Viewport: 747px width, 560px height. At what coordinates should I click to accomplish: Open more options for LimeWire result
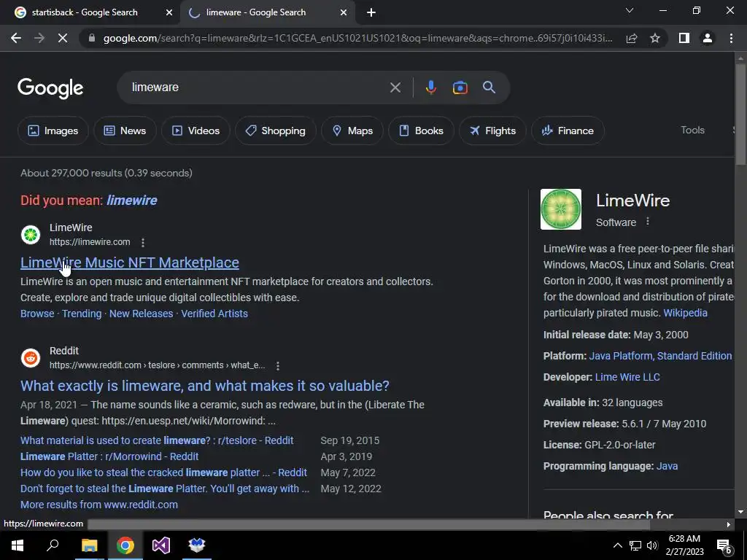coord(142,243)
